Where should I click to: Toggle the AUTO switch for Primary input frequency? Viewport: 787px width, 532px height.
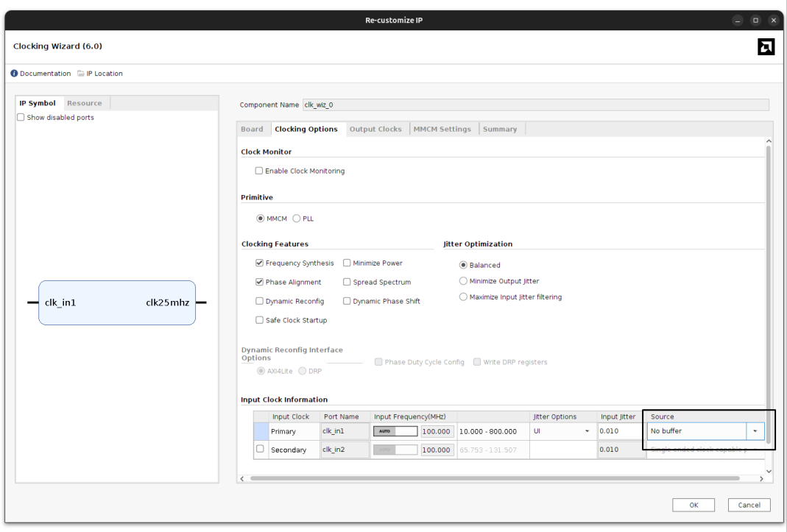click(396, 431)
